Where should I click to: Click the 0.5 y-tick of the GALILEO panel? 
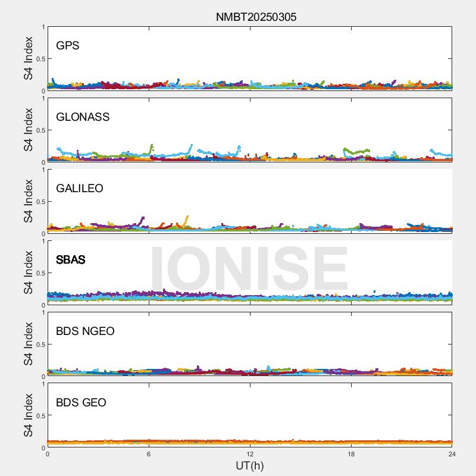(x=39, y=202)
